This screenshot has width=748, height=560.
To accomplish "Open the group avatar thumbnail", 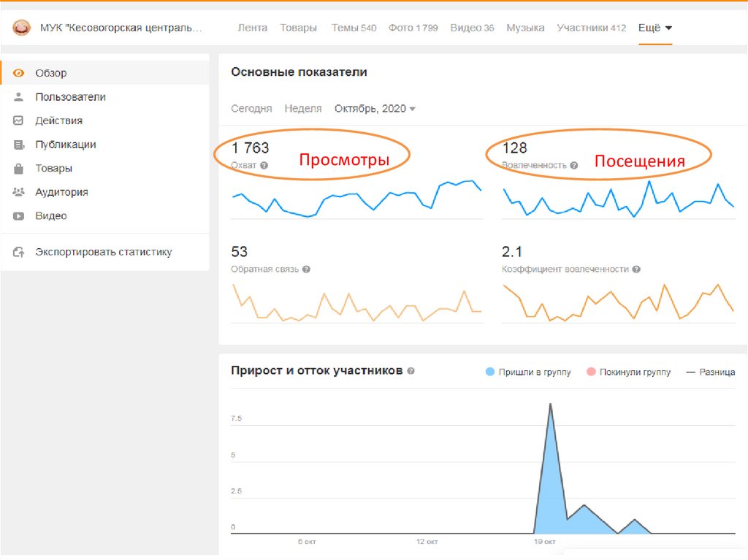I will (22, 28).
